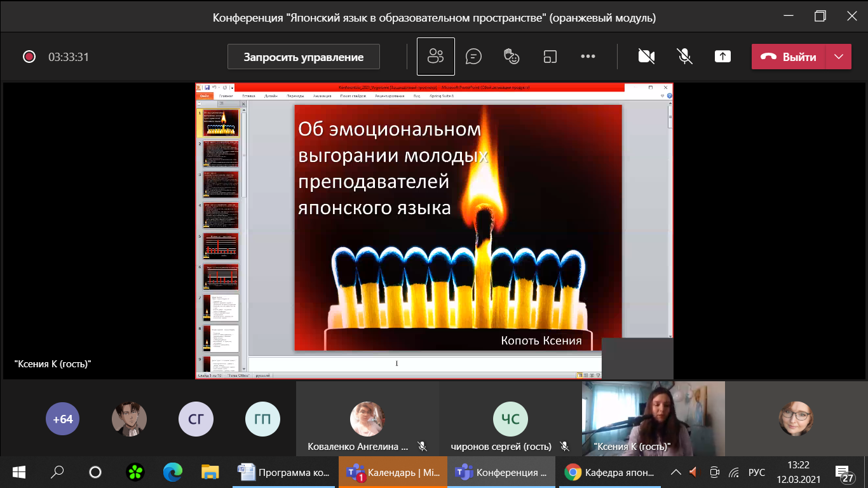Raise your hand in the meeting

point(512,57)
